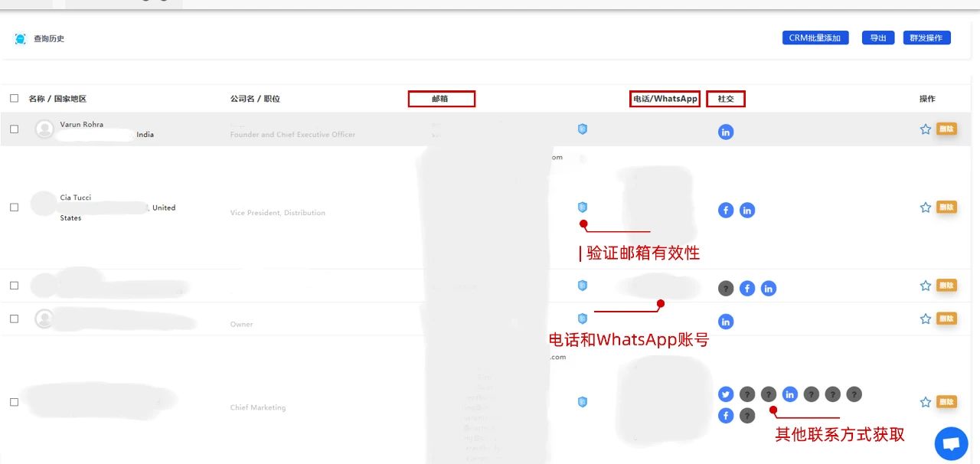The height and width of the screenshot is (464, 980).
Task: Select the Cia Tucci row checkbox
Action: [14, 207]
